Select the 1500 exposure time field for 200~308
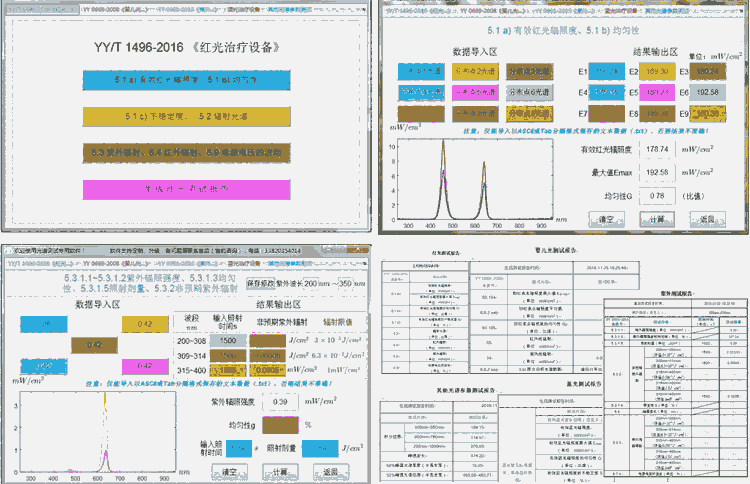Screen dimensions: 750x484 click(228, 341)
